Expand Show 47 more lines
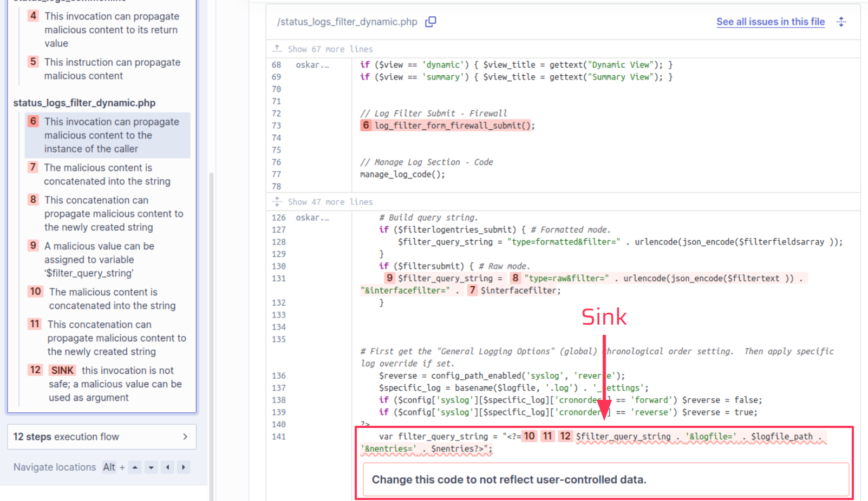Screen dimensions: 868x501 click(x=330, y=202)
